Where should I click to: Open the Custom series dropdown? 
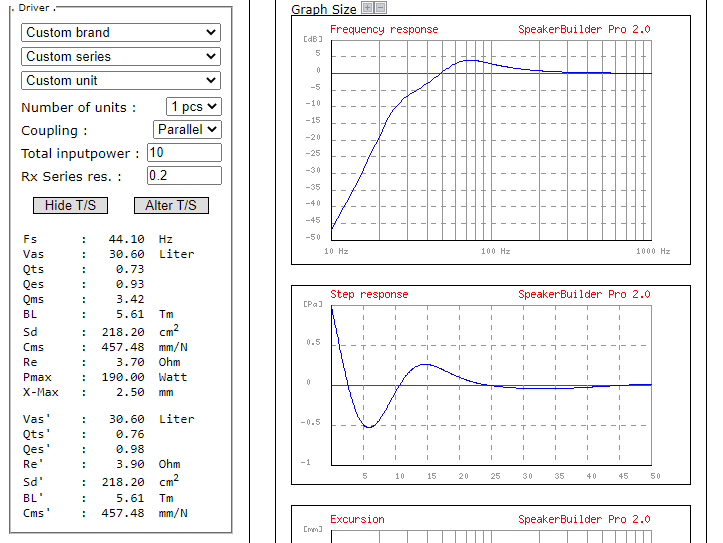point(121,57)
